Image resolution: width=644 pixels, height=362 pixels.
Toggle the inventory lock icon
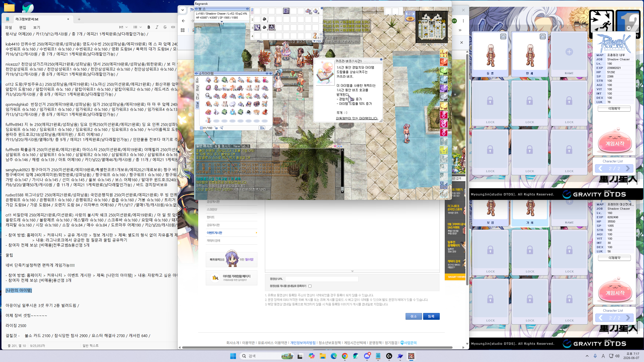[x=216, y=128]
